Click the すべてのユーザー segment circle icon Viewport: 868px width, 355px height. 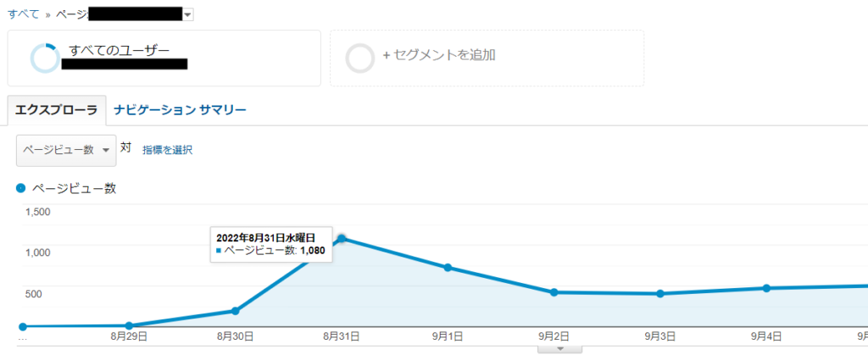click(x=44, y=58)
